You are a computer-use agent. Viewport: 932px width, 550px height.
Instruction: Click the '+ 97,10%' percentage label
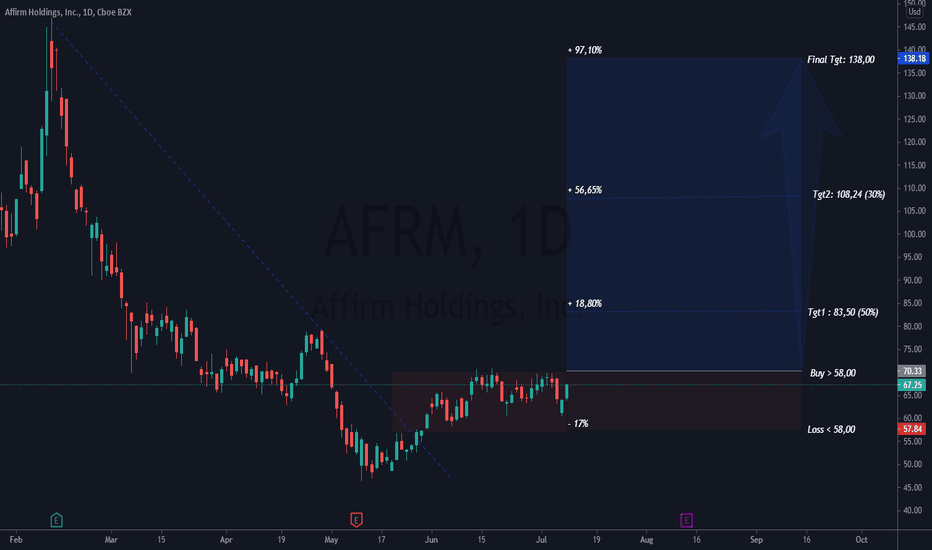coord(585,50)
